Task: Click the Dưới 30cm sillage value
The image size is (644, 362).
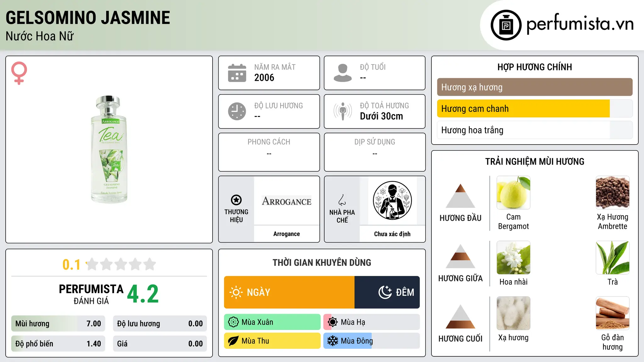Action: (x=381, y=116)
